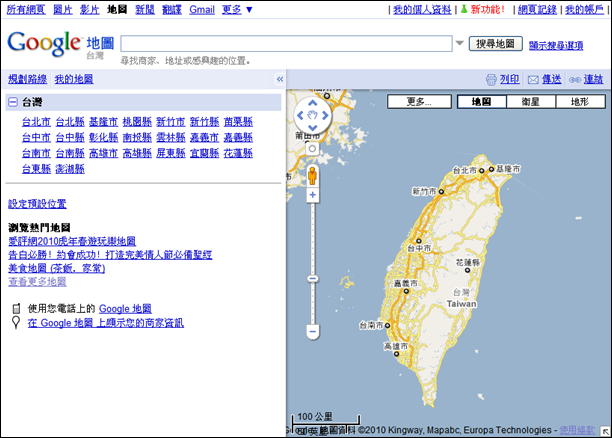Open 我的個人資料 profile link
This screenshot has width=612, height=438.
coord(422,9)
